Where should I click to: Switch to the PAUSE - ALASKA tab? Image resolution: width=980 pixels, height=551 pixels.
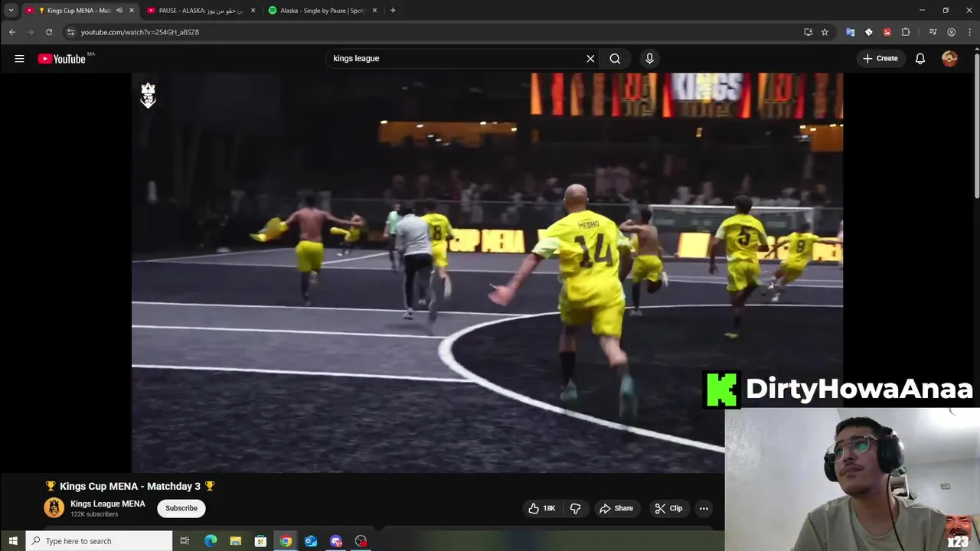pyautogui.click(x=201, y=11)
